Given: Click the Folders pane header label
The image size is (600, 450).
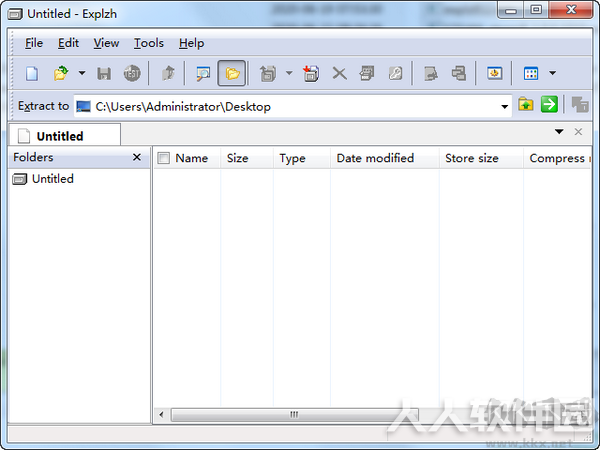Looking at the screenshot, I should pyautogui.click(x=33, y=157).
